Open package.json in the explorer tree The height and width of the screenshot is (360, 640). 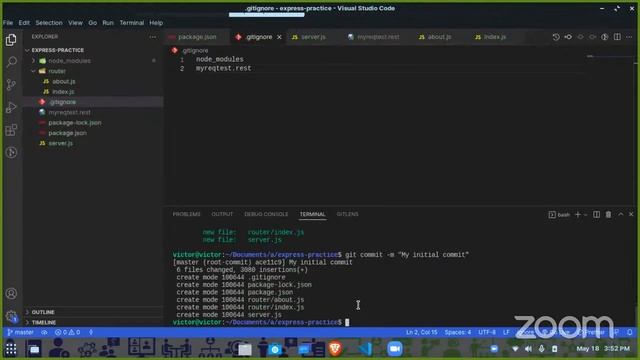pos(67,133)
